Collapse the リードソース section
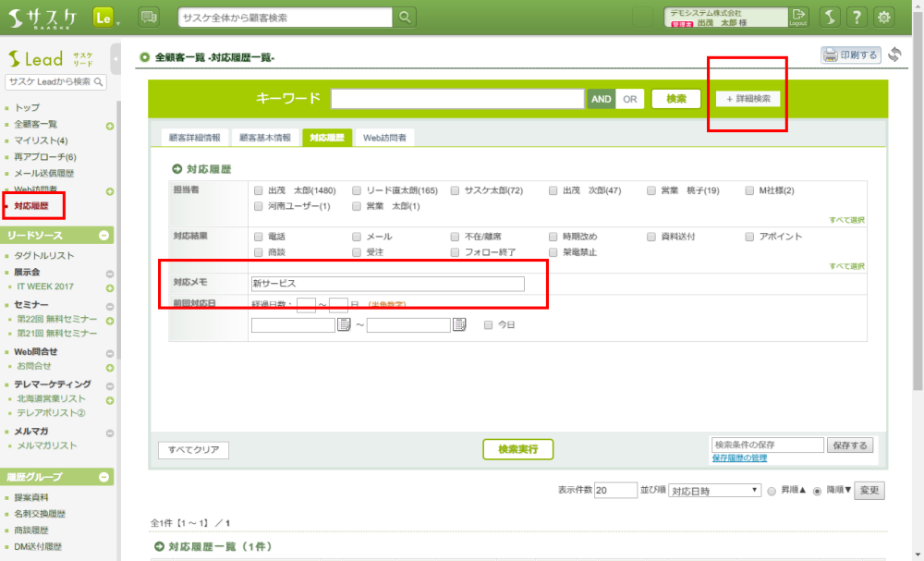 click(x=103, y=236)
